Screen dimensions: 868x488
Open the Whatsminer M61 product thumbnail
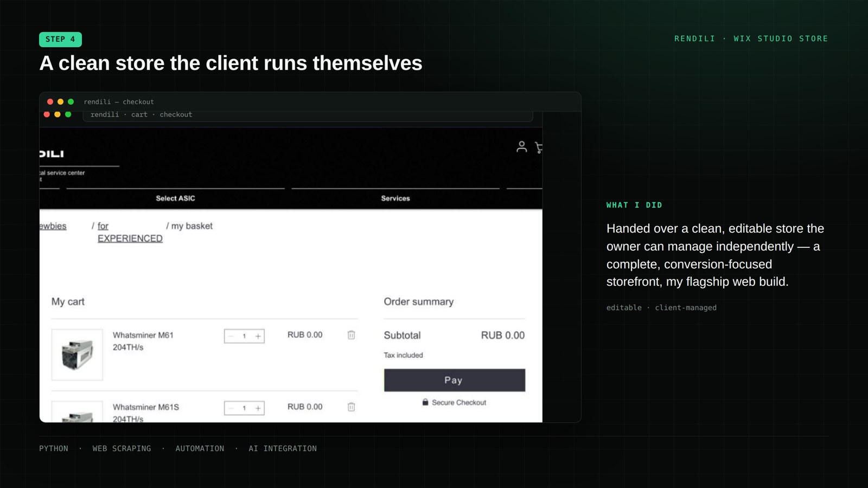77,355
